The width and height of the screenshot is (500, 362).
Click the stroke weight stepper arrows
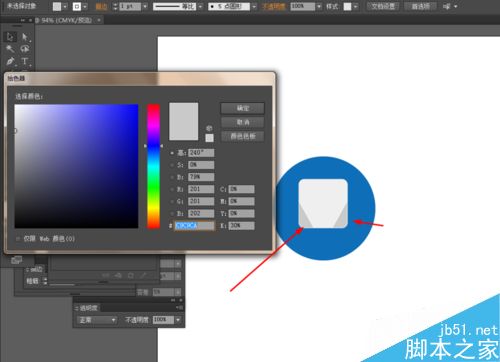[115, 6]
